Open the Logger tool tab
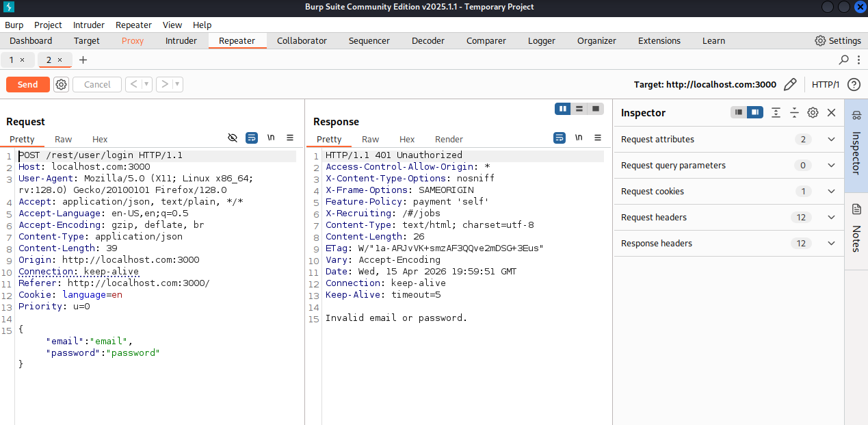This screenshot has width=868, height=425. pos(542,40)
